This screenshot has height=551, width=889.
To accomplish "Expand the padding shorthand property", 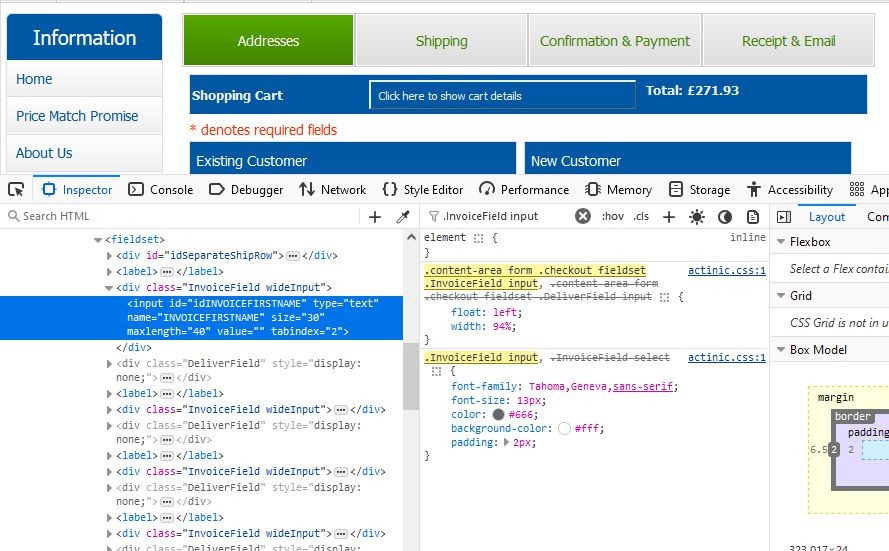I will 506,442.
